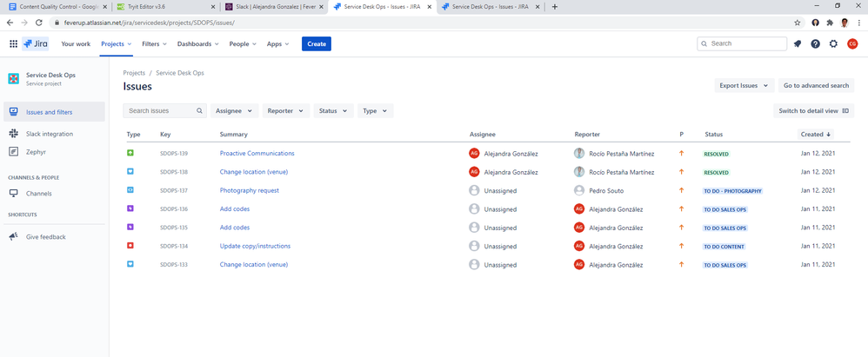Expand the Apps dropdown

click(x=278, y=43)
